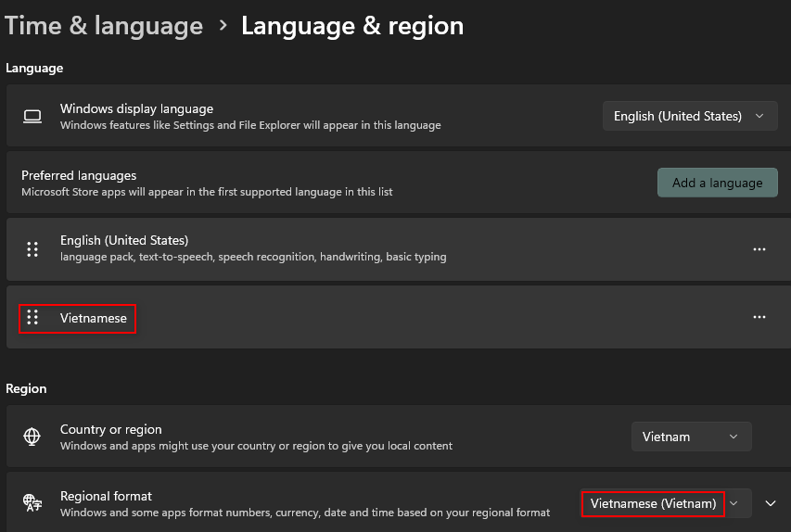The height and width of the screenshot is (532, 791).
Task: Go back to Time & language breadcrumb
Action: coord(104,26)
